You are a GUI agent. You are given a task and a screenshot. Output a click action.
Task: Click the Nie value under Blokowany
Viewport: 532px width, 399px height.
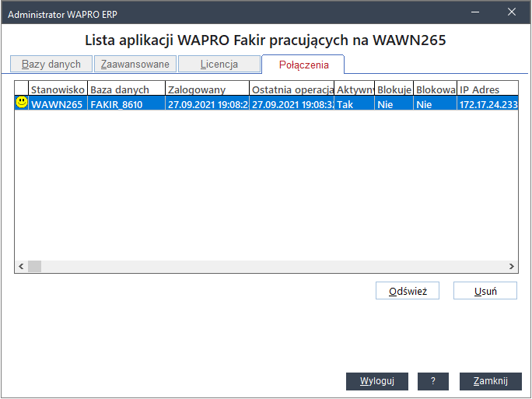436,103
